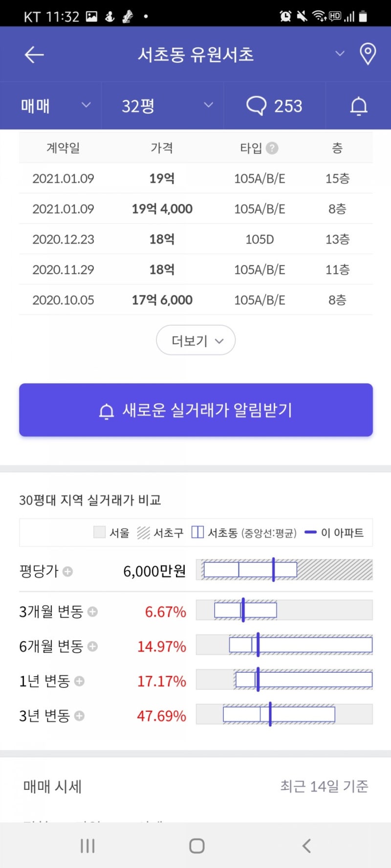The width and height of the screenshot is (391, 868).
Task: Tap plus info icon next to 3년 변동
Action: coord(79,716)
